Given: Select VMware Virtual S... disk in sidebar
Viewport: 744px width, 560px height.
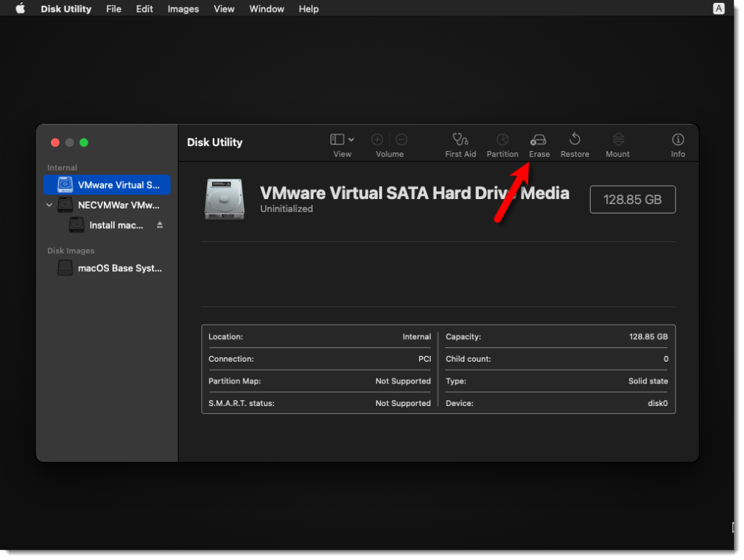Looking at the screenshot, I should click(107, 185).
